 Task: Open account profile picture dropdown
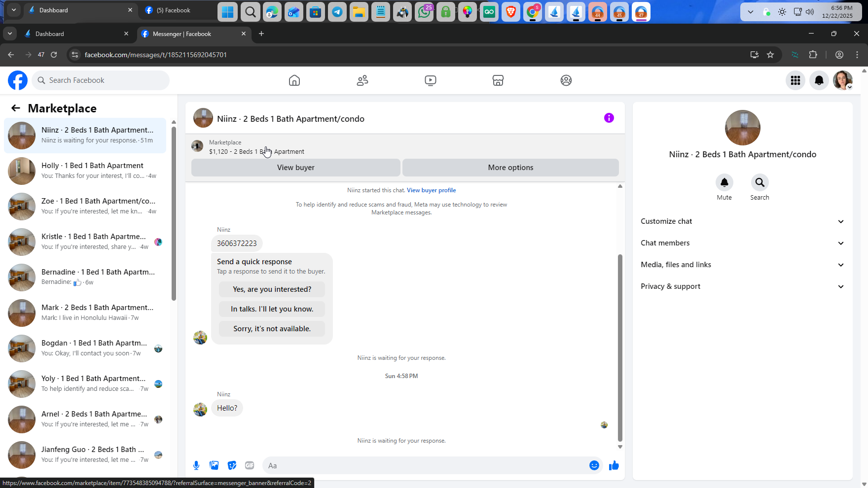pos(843,80)
